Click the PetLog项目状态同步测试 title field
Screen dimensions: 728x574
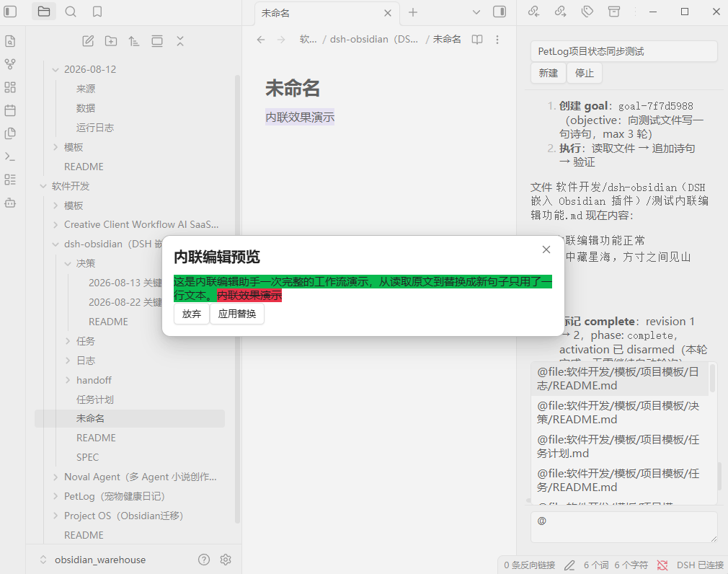[x=624, y=51]
